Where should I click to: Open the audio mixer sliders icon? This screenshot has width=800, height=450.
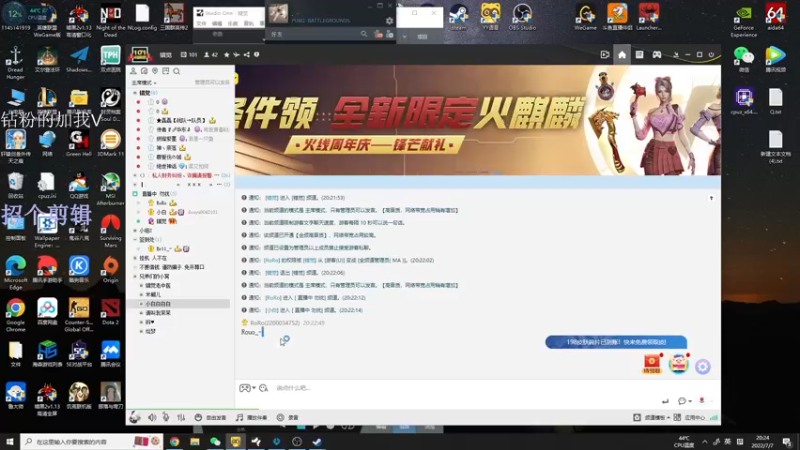[181, 417]
